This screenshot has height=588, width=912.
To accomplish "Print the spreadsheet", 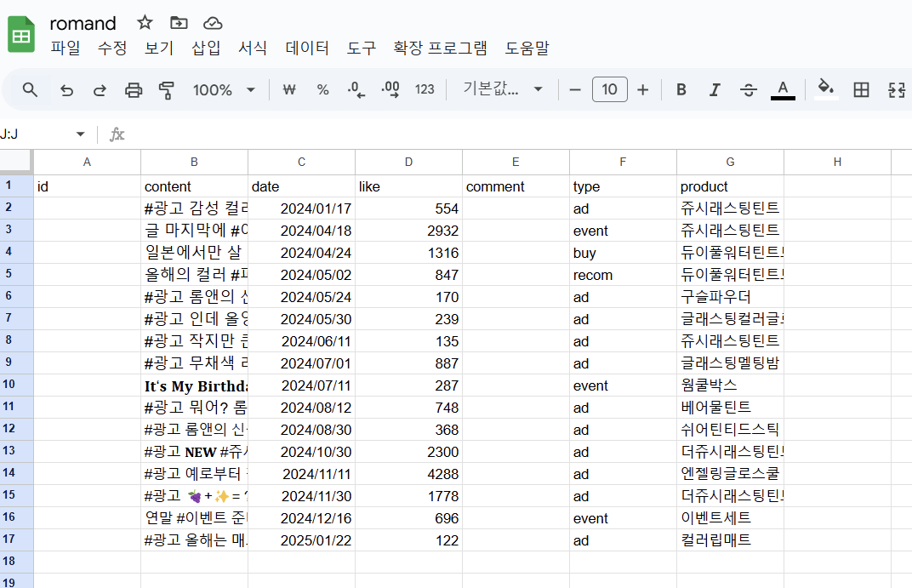I will pos(134,90).
